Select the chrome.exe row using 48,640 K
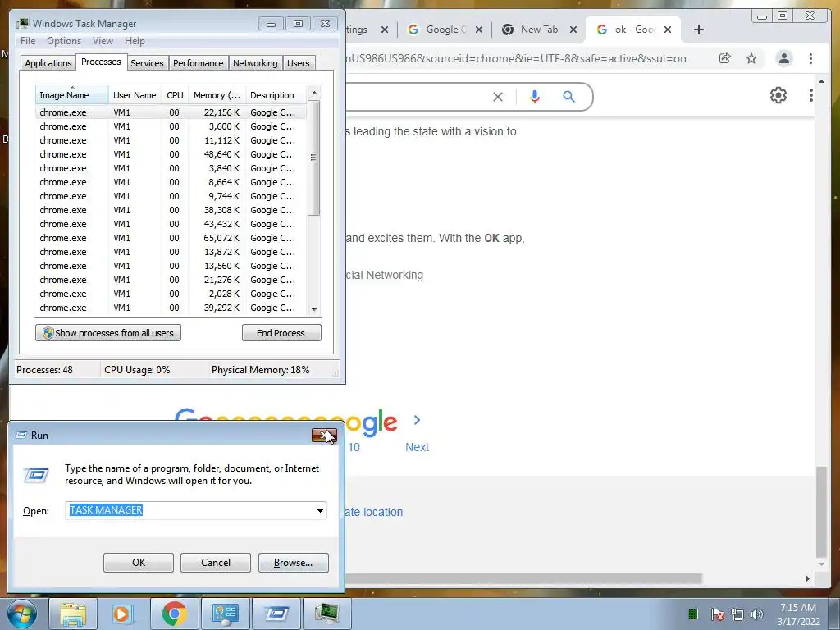840x630 pixels. click(x=171, y=154)
